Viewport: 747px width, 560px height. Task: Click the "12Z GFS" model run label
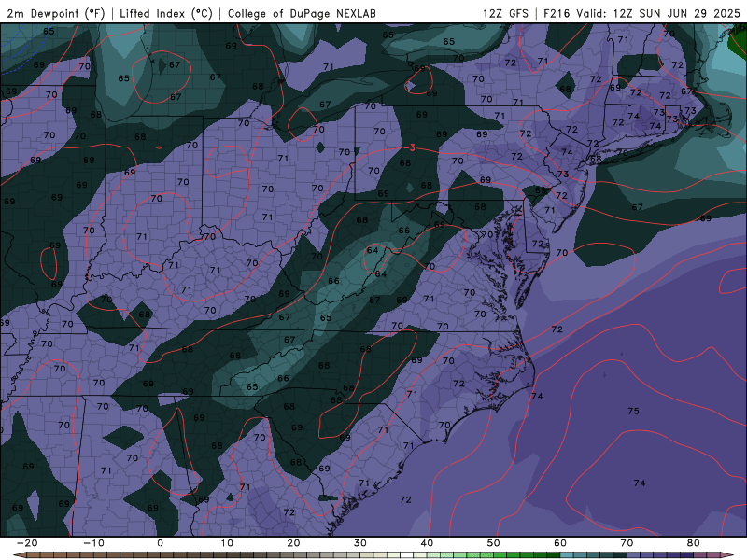(505, 13)
